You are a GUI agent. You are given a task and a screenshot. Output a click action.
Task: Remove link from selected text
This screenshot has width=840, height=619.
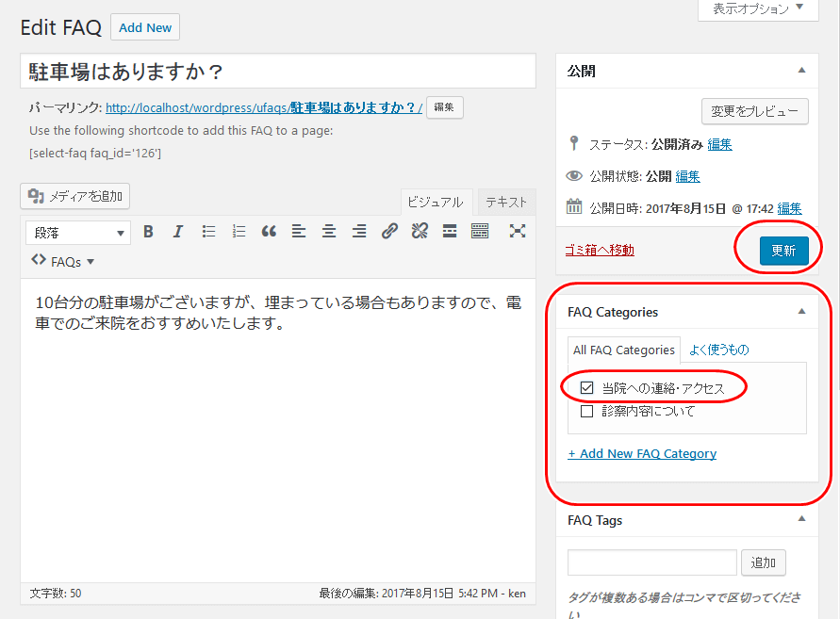[x=420, y=232]
